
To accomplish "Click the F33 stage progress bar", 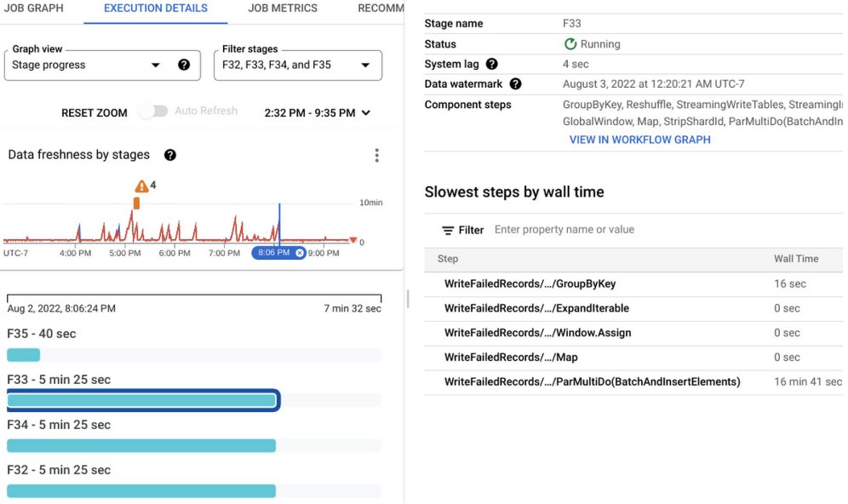I will tap(142, 400).
